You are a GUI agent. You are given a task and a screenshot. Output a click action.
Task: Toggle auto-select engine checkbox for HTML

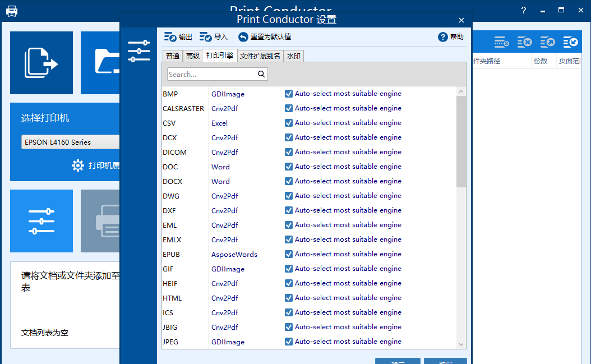[x=289, y=298]
